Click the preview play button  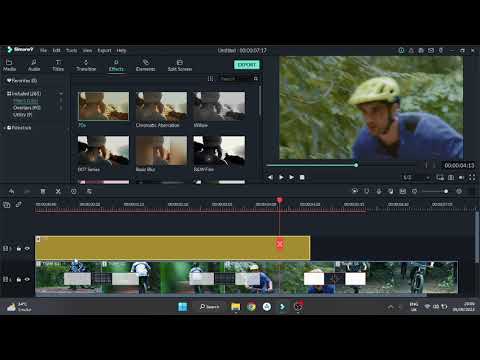click(281, 177)
